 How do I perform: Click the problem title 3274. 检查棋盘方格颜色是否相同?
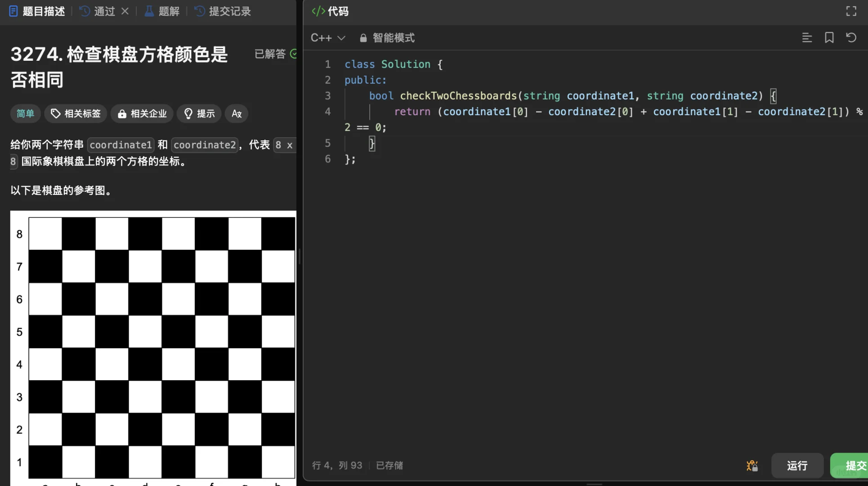point(119,67)
